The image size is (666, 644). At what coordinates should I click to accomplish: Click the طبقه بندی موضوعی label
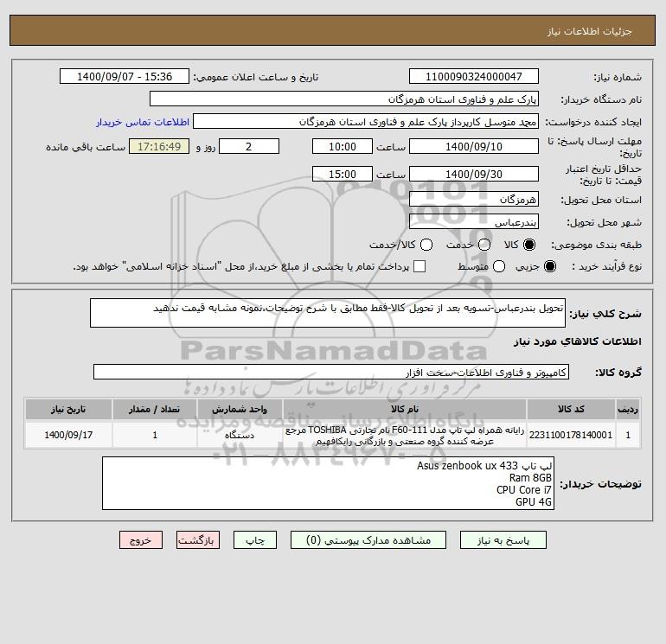(x=596, y=245)
